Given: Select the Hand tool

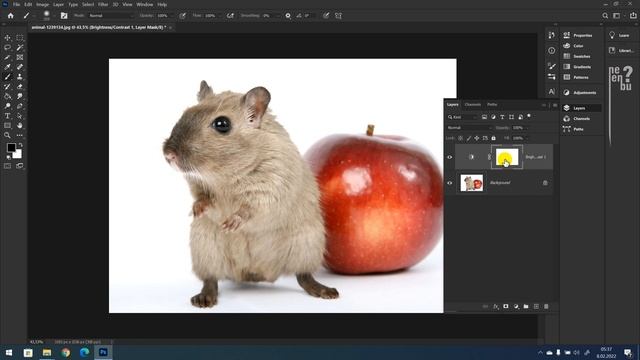Looking at the screenshot, I should [20, 126].
